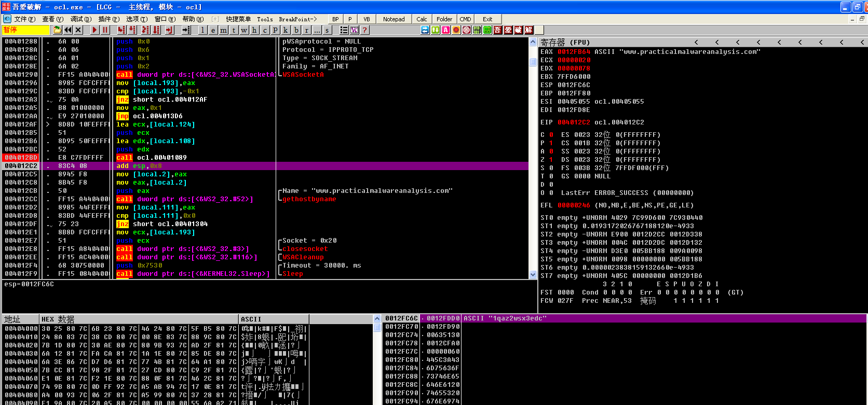Click the 寄存器 (FPU) register header
The width and height of the screenshot is (868, 405).
(565, 42)
